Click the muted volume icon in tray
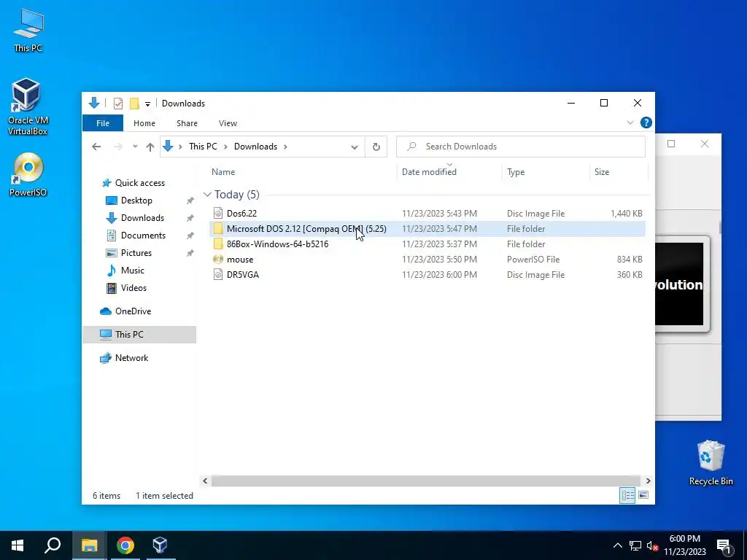747x560 pixels. [x=652, y=545]
